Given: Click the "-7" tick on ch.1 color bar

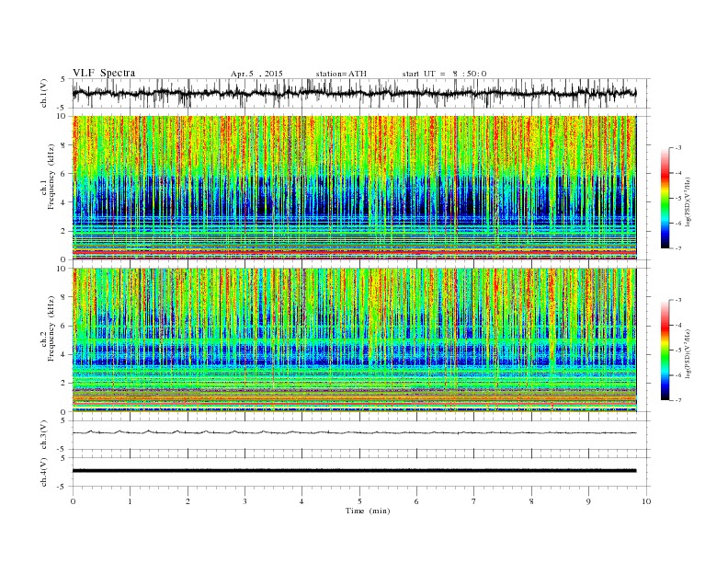Looking at the screenshot, I should click(x=677, y=248).
